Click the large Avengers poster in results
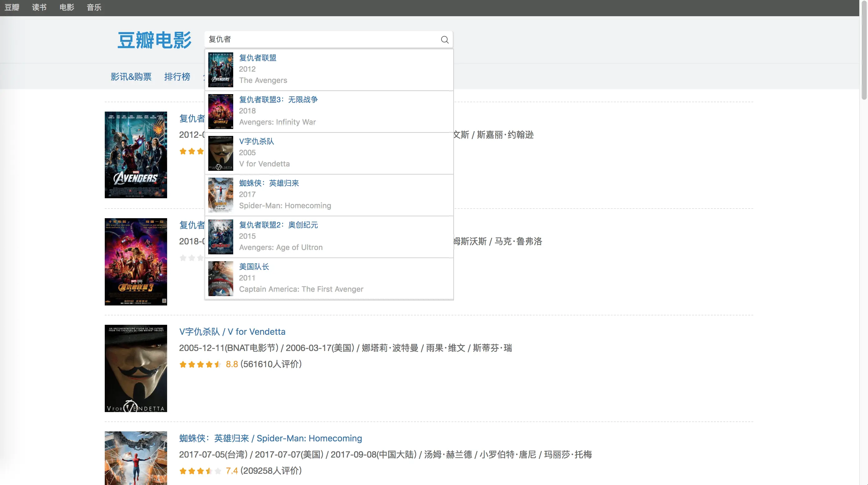Screen dimensions: 868x485 pos(136,155)
